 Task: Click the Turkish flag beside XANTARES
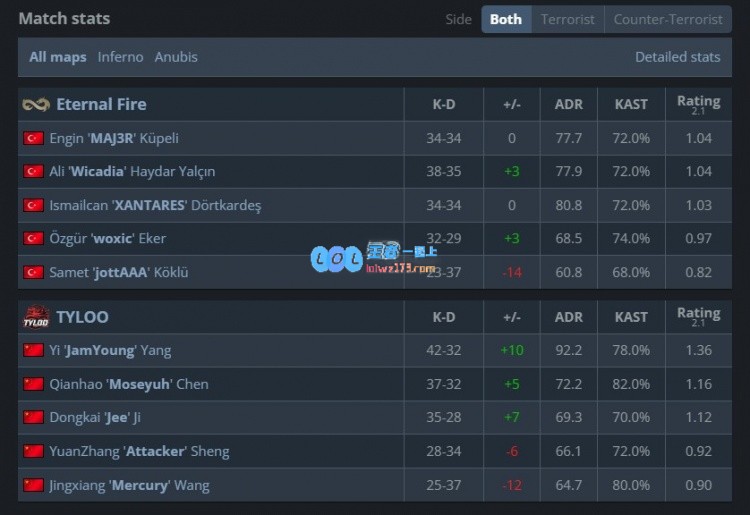pyautogui.click(x=33, y=205)
